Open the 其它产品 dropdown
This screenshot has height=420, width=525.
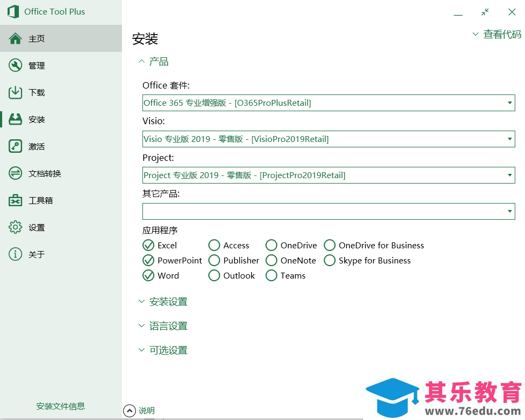(x=329, y=211)
